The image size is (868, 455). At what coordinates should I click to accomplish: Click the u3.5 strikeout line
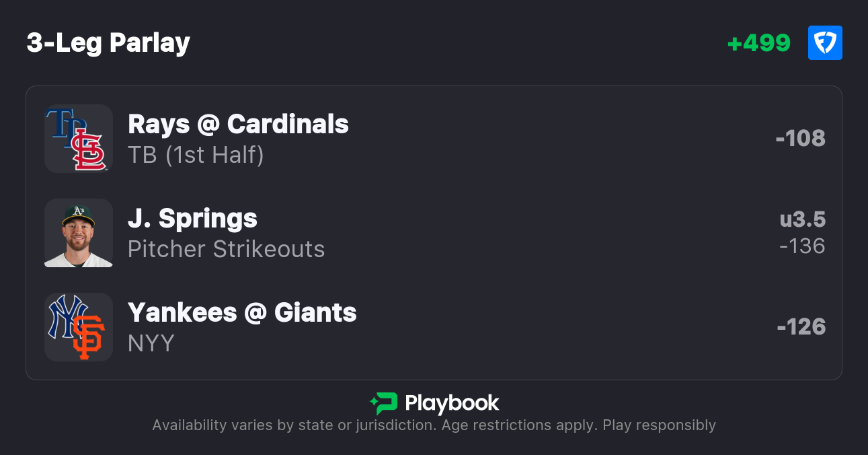[x=802, y=219]
